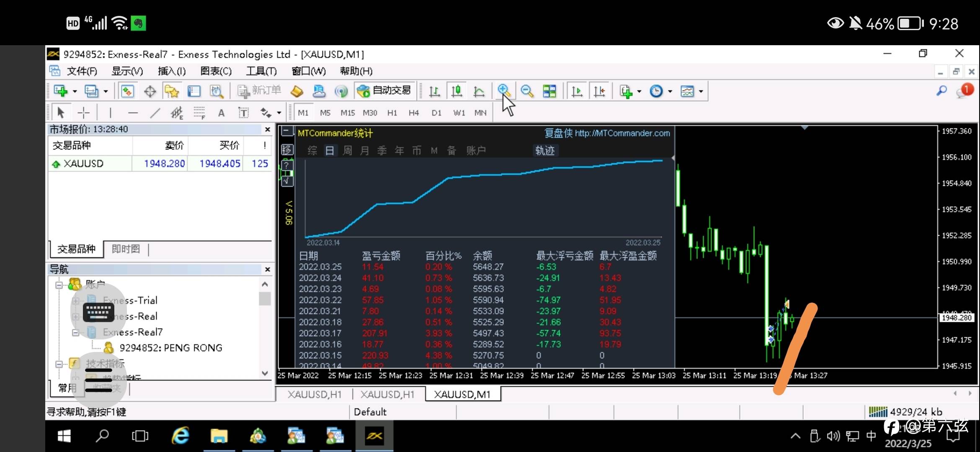Select the H4 timeframe button

[x=413, y=113]
